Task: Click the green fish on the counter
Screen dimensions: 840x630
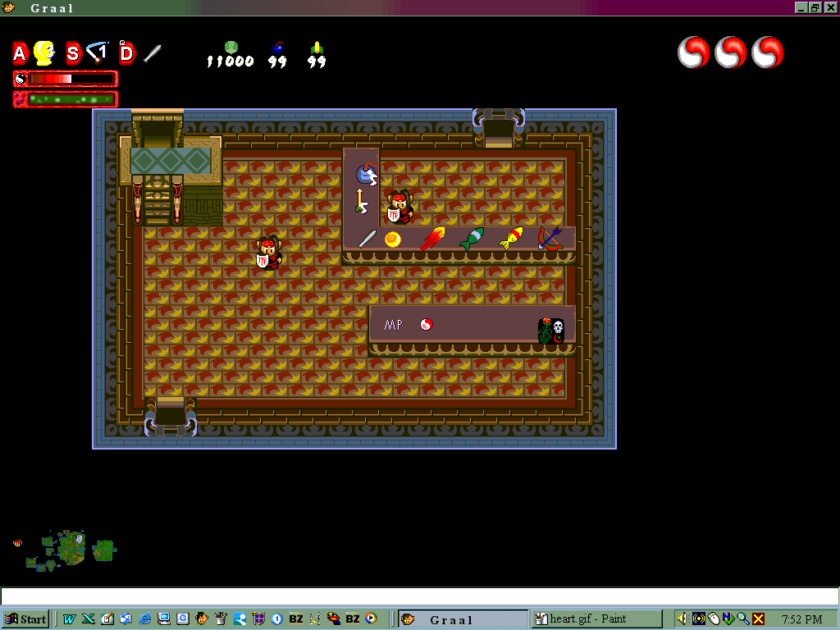Action: 472,239
